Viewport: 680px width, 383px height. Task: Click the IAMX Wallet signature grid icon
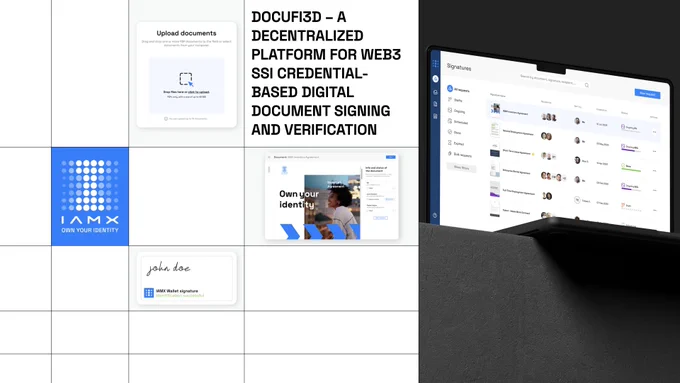pos(149,293)
